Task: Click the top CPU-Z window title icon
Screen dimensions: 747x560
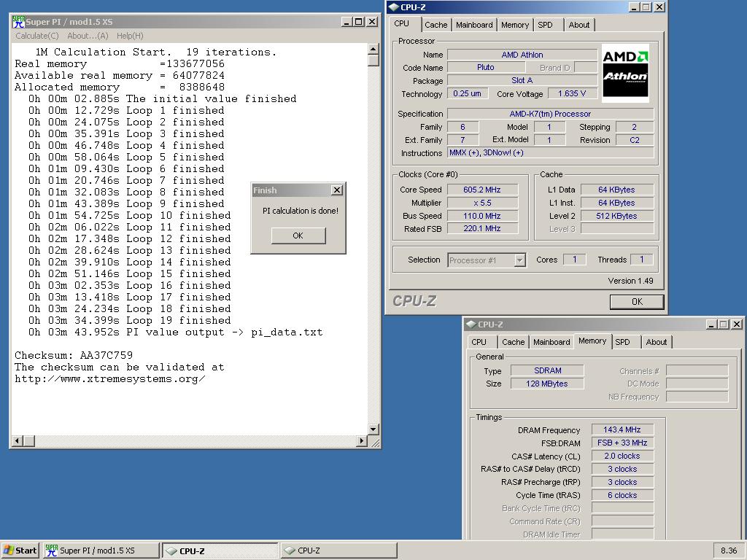Action: coord(393,7)
